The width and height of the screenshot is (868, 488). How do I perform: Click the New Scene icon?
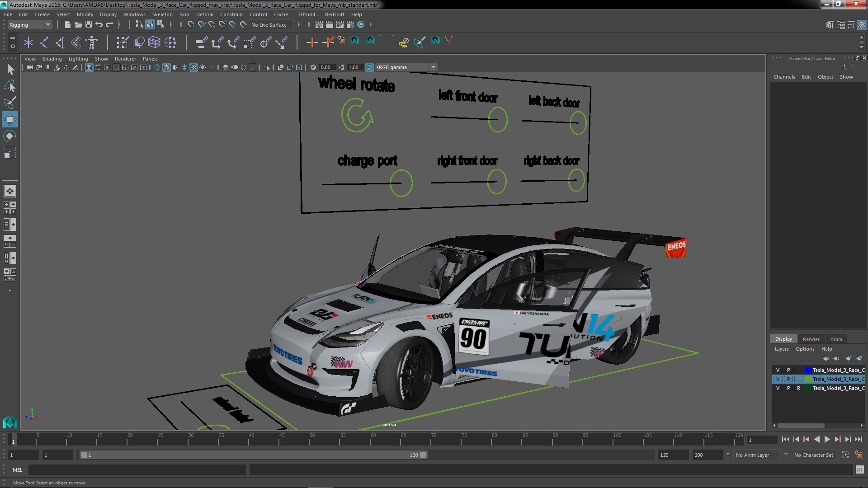(x=67, y=25)
